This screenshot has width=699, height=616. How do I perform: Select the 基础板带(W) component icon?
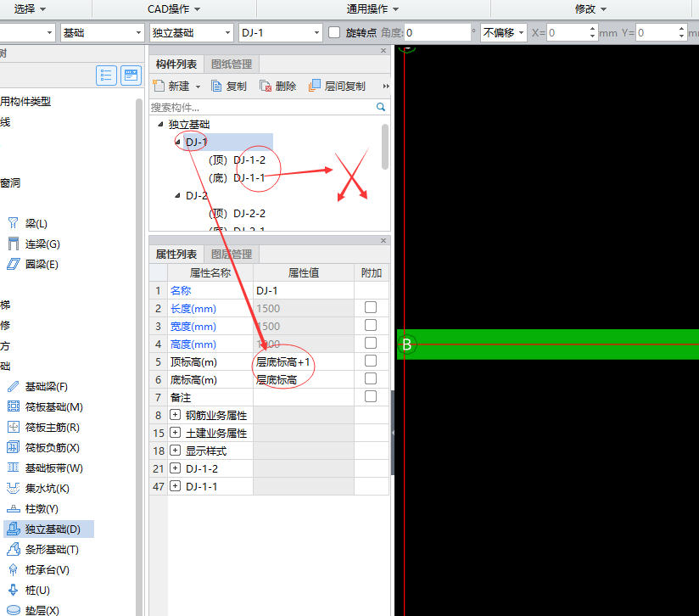coord(14,468)
